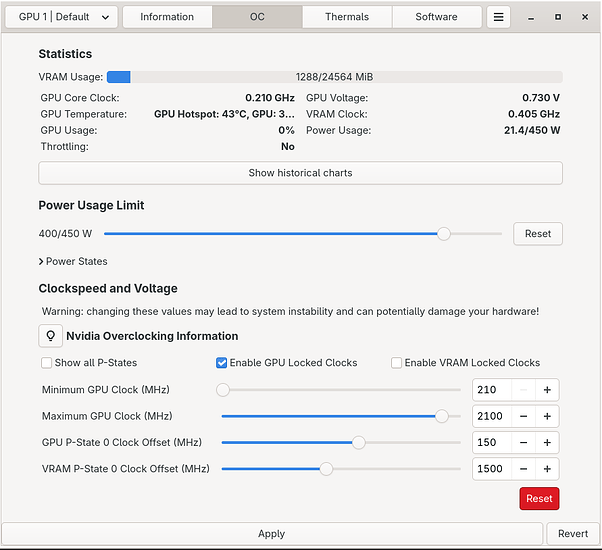Click the red Reset button

pos(539,499)
